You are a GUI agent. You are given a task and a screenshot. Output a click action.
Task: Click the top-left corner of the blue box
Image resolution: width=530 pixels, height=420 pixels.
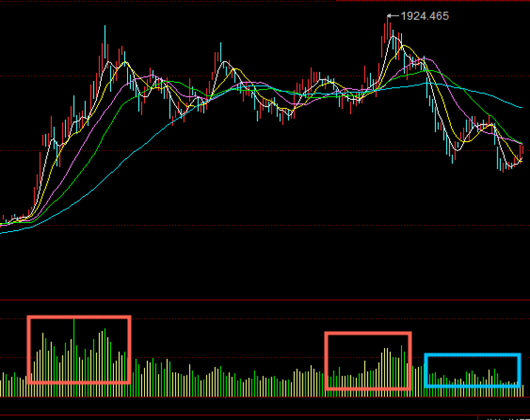point(426,355)
